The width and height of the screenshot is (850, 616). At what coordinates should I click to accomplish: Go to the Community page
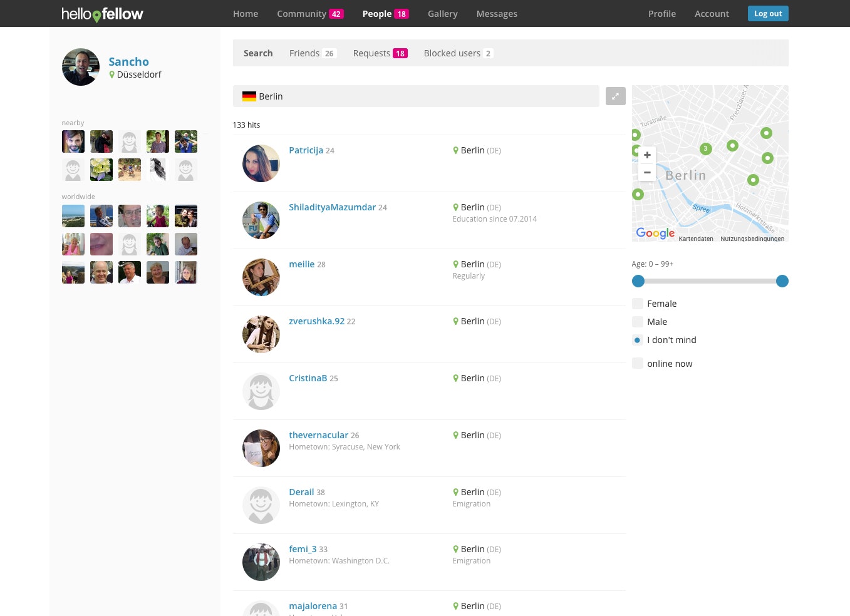[x=302, y=13]
